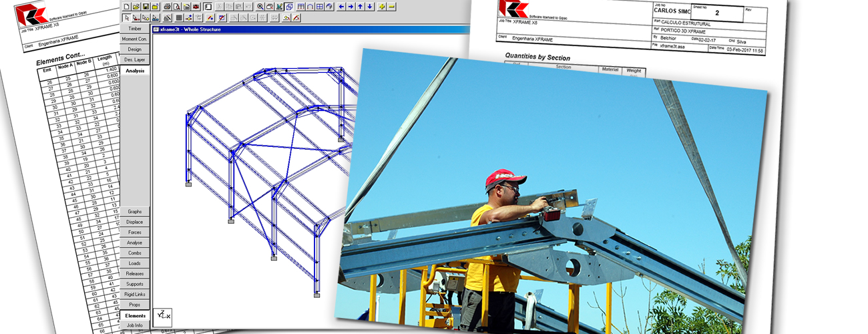Open the Timber sidebar tab
This screenshot has height=334, width=868.
pos(135,29)
